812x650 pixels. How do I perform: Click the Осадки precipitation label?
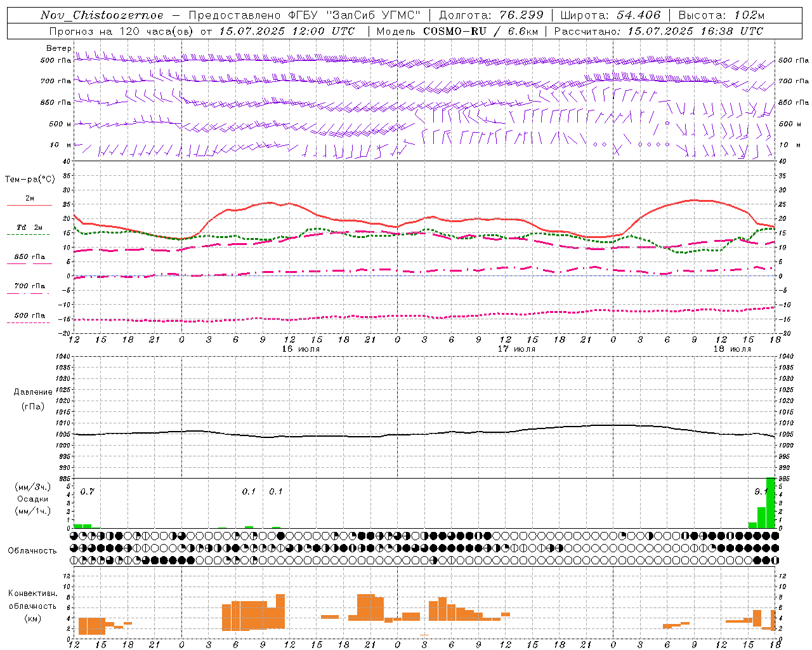click(32, 499)
